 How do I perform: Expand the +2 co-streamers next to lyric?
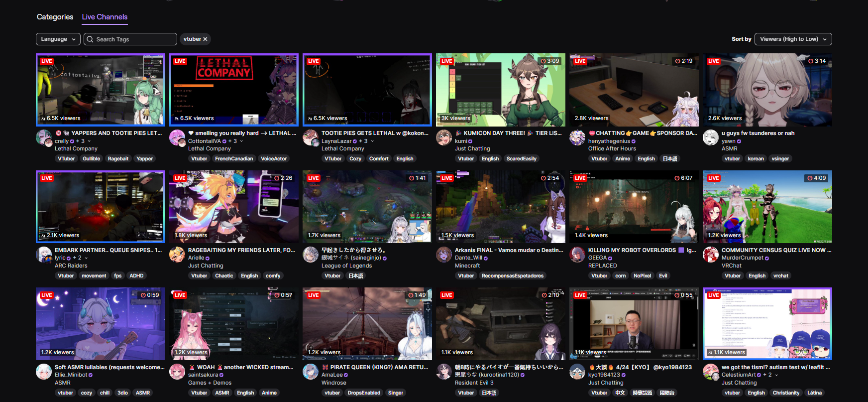pyautogui.click(x=80, y=258)
